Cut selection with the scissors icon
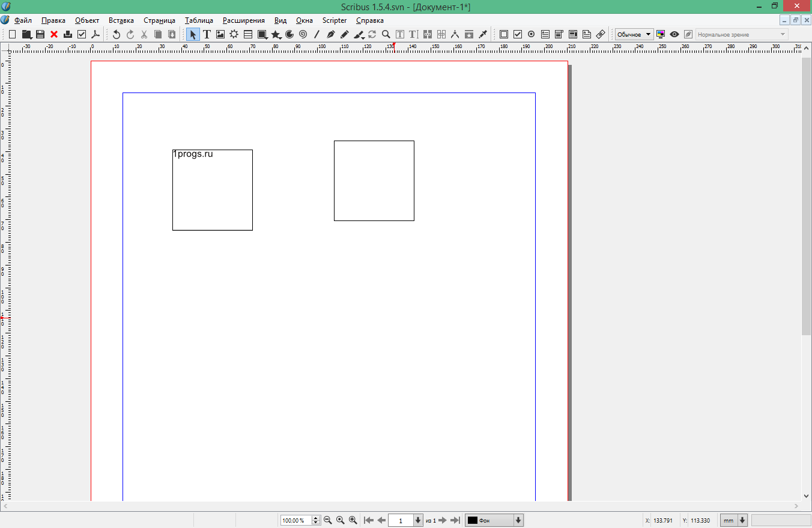 [144, 34]
